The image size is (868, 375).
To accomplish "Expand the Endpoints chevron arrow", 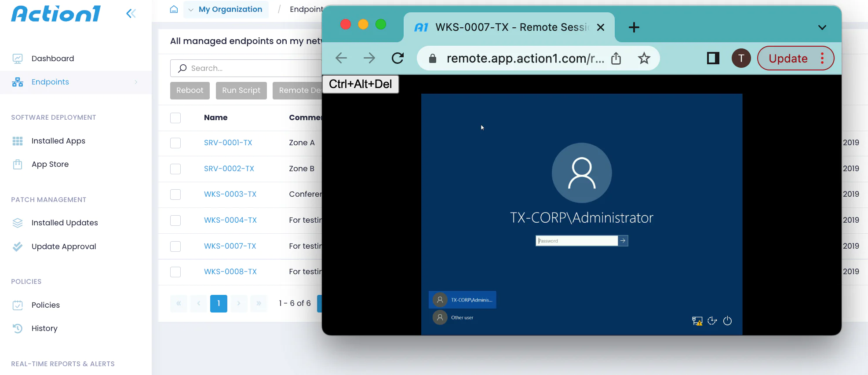I will 136,82.
